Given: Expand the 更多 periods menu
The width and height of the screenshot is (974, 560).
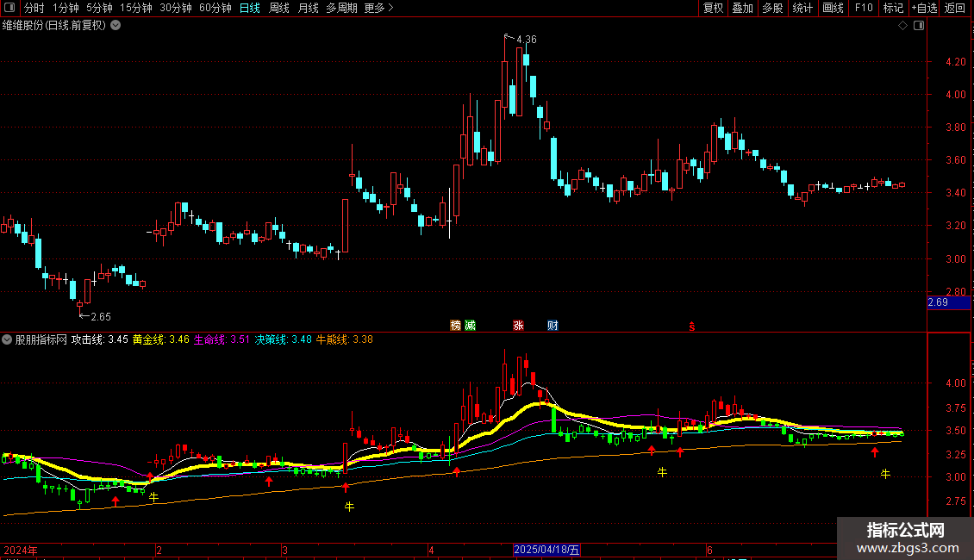Looking at the screenshot, I should point(379,8).
